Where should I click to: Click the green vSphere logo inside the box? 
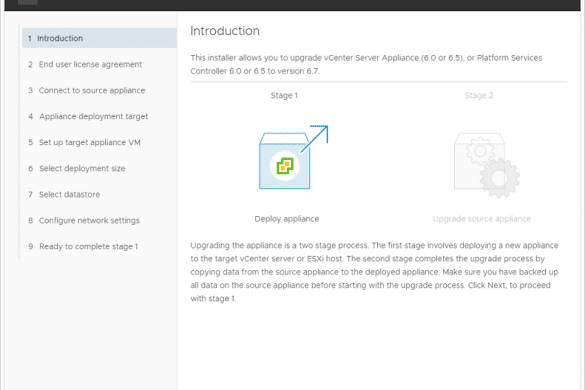pyautogui.click(x=285, y=166)
